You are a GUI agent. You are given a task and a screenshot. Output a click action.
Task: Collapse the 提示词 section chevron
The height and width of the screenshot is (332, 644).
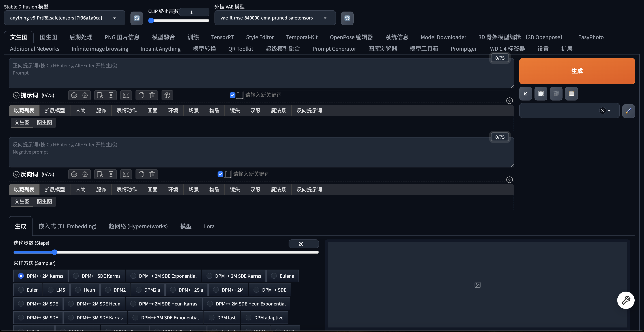(x=16, y=95)
